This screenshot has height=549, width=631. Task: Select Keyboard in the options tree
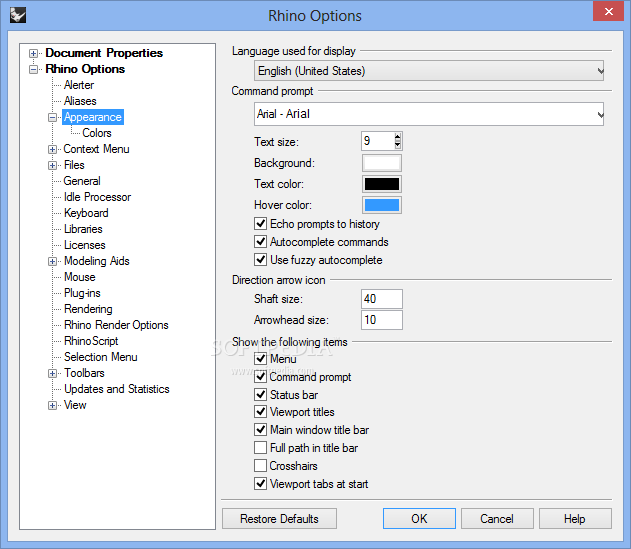pos(86,213)
